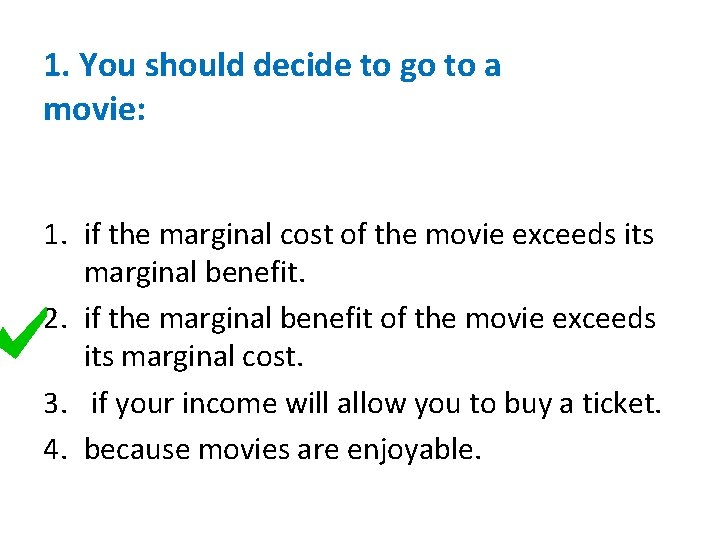Select answer option 1 about marginal cost exceeding benefit
This screenshot has width=720, height=540.
click(368, 254)
